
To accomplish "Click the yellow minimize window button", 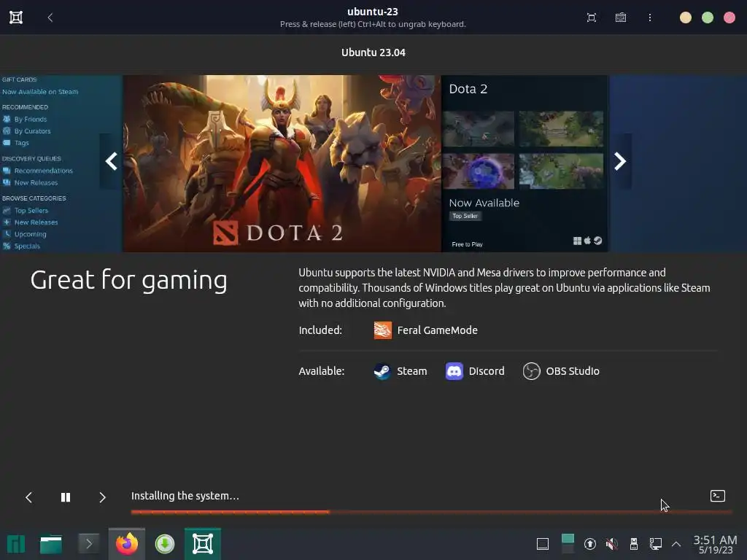I will [685, 17].
